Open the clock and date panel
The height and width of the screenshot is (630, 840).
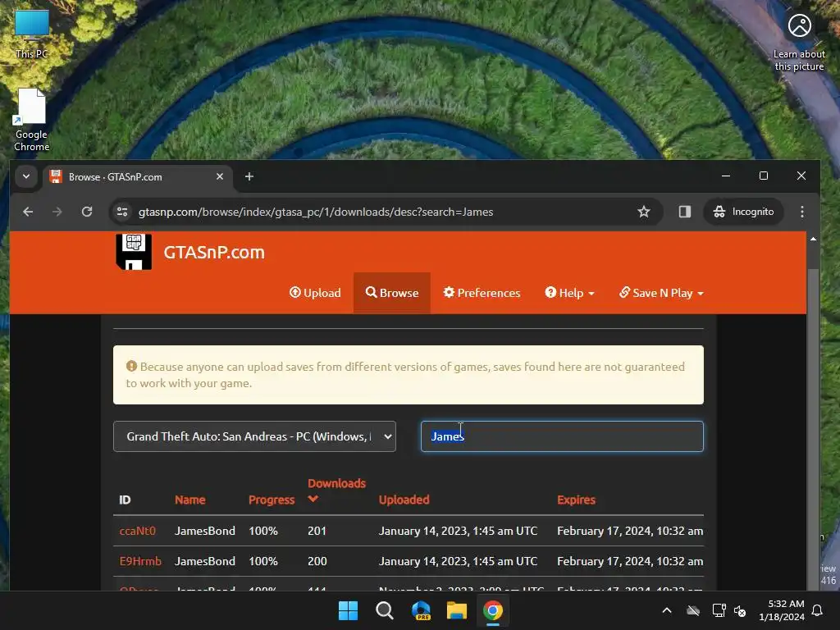[x=781, y=610]
